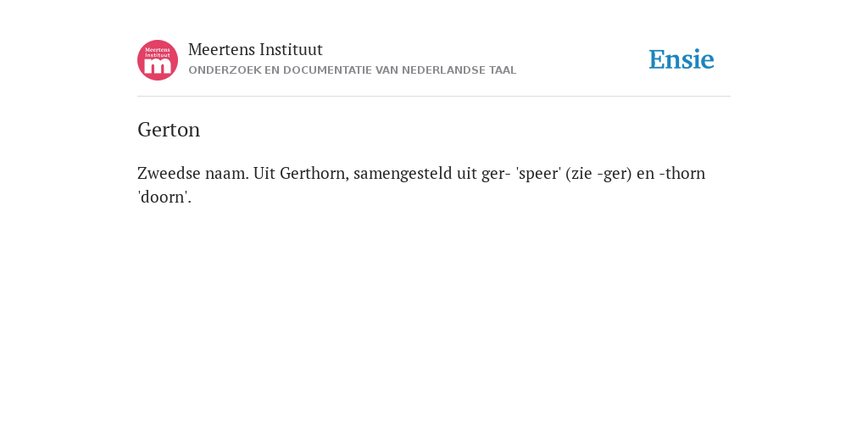Screen dimensions: 868x434
Task: Click the horizontal divider under the header
Action: [x=434, y=97]
